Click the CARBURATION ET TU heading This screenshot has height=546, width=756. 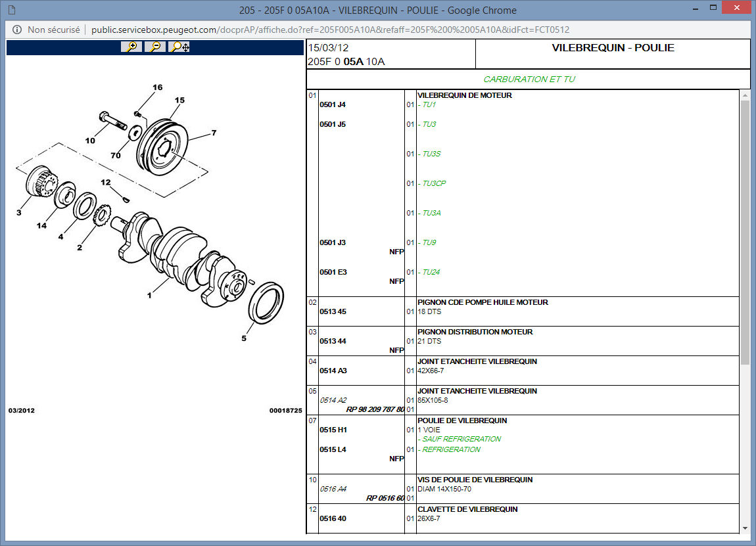pyautogui.click(x=529, y=79)
